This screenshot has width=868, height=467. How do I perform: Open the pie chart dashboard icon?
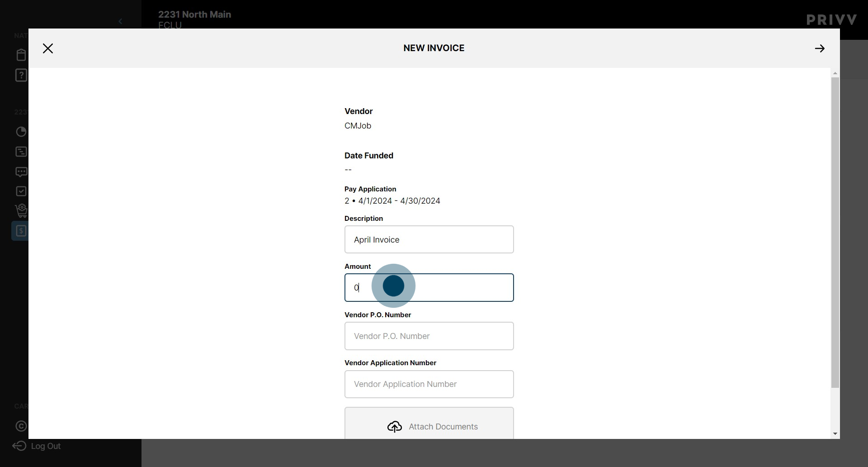coord(21,132)
